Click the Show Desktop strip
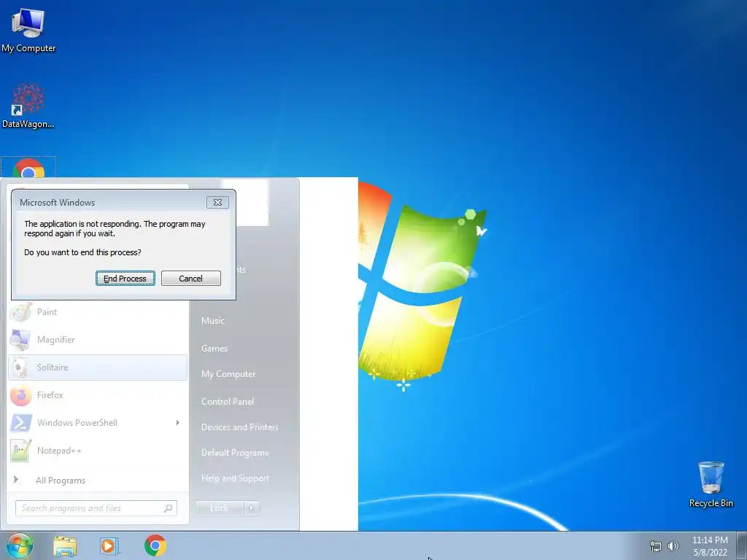The image size is (747, 560). tap(742, 545)
